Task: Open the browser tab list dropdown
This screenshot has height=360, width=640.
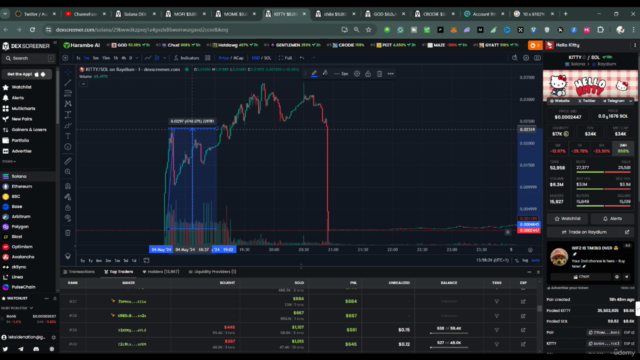Action: coord(5,14)
